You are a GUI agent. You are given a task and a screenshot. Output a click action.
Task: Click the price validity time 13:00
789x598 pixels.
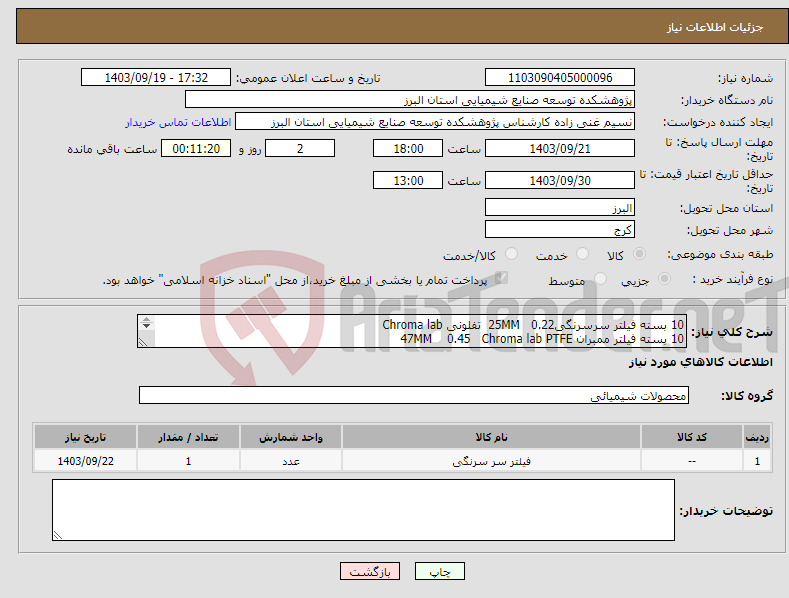coord(408,180)
